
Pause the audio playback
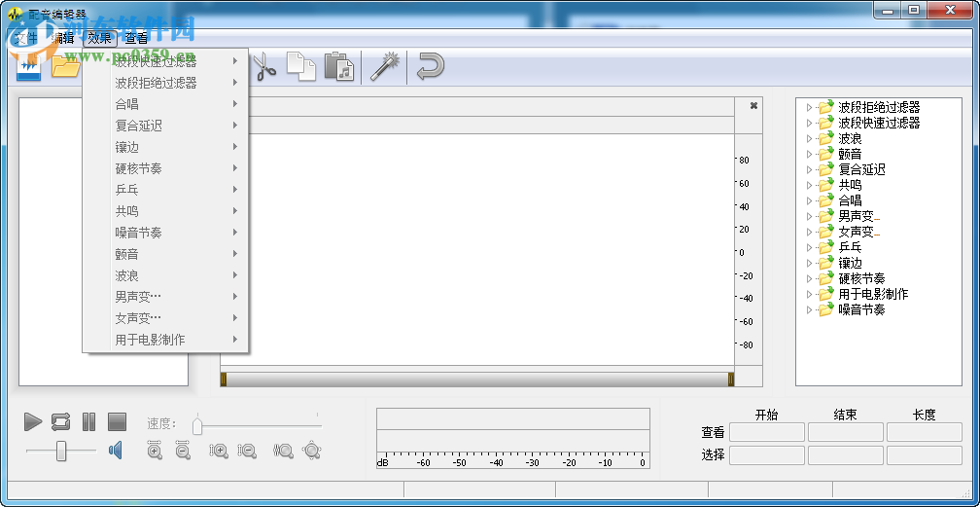click(89, 422)
